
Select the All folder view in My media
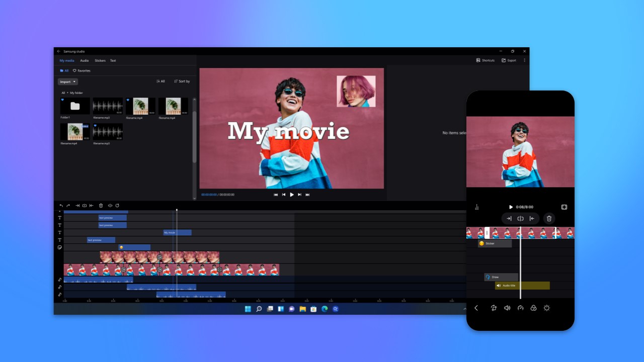tap(65, 70)
